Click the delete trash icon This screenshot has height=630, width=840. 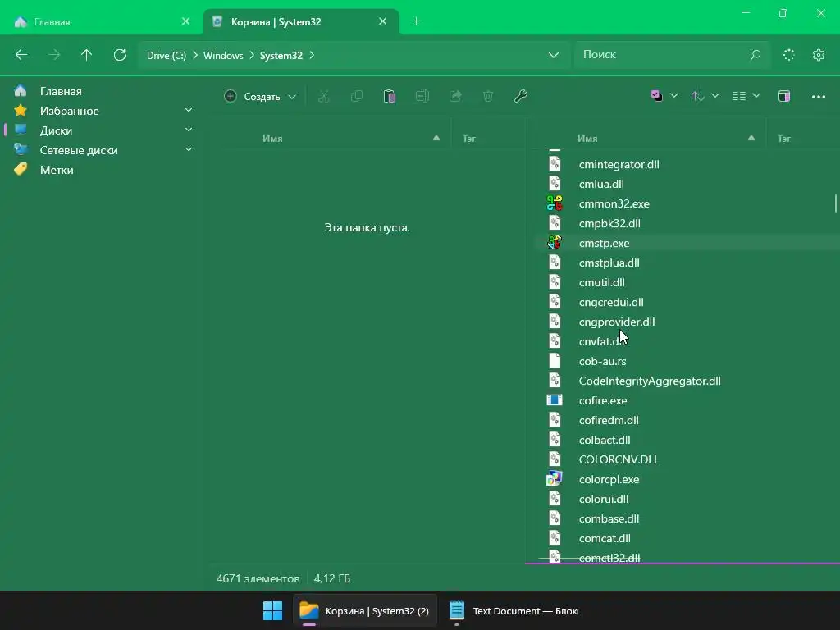tap(488, 97)
